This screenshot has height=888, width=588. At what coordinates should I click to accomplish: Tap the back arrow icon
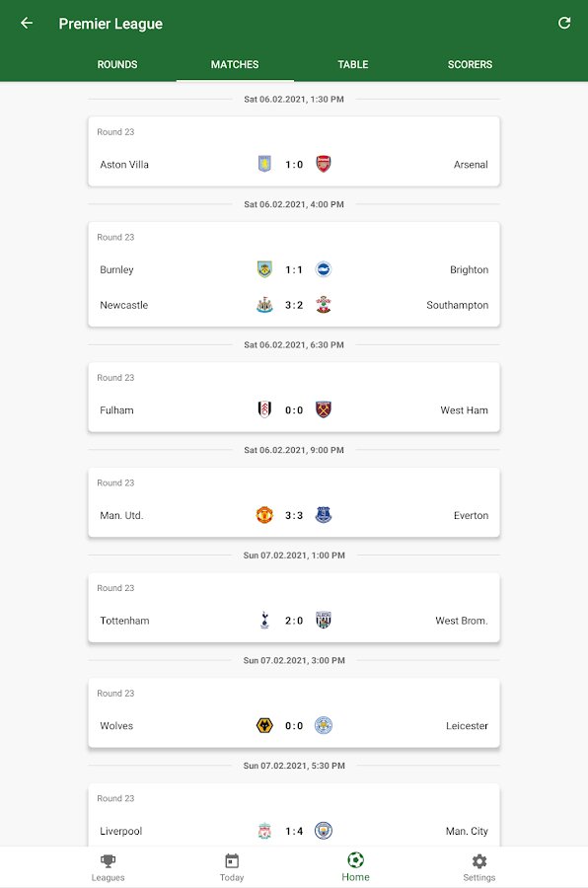click(x=27, y=24)
